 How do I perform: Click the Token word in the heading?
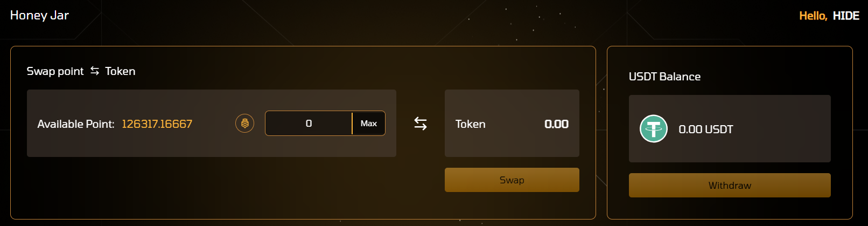[120, 71]
